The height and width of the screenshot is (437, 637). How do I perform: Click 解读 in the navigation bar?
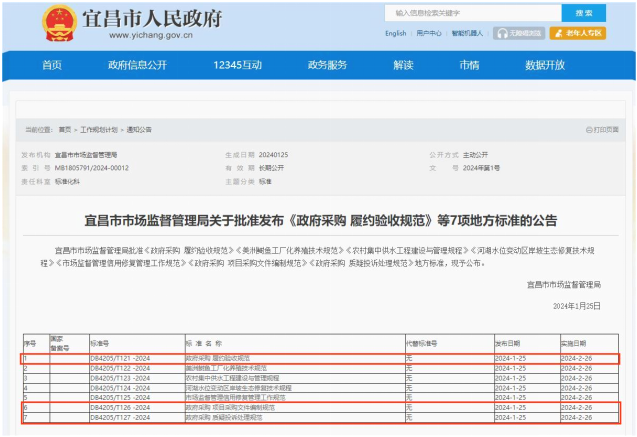point(403,65)
